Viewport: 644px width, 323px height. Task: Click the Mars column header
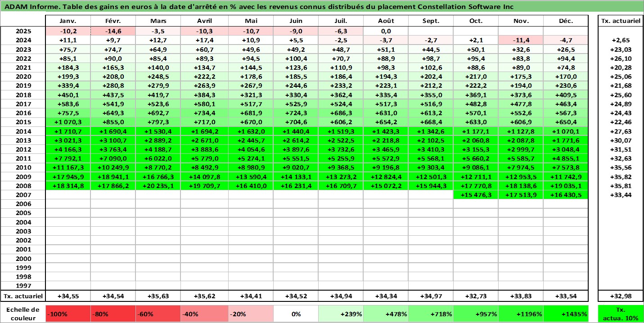tap(158, 21)
